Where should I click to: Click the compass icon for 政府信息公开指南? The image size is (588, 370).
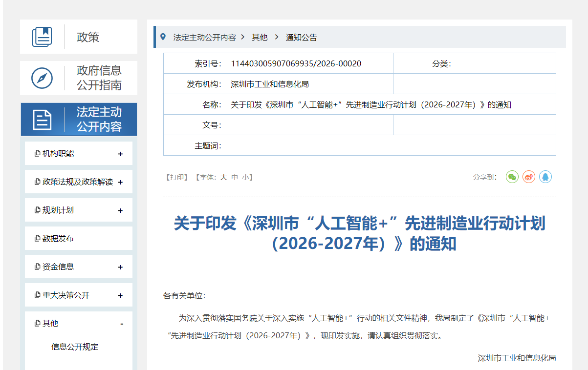pyautogui.click(x=42, y=78)
